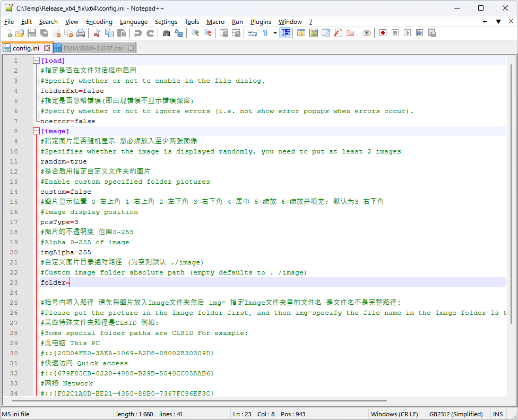
Task: Click the Playback macro icon
Action: click(407, 33)
